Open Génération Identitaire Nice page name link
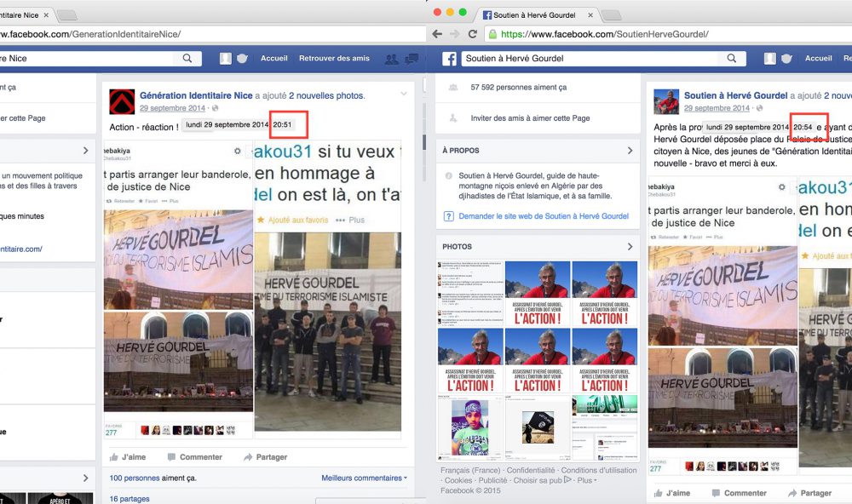The image size is (852, 504). 196,95
